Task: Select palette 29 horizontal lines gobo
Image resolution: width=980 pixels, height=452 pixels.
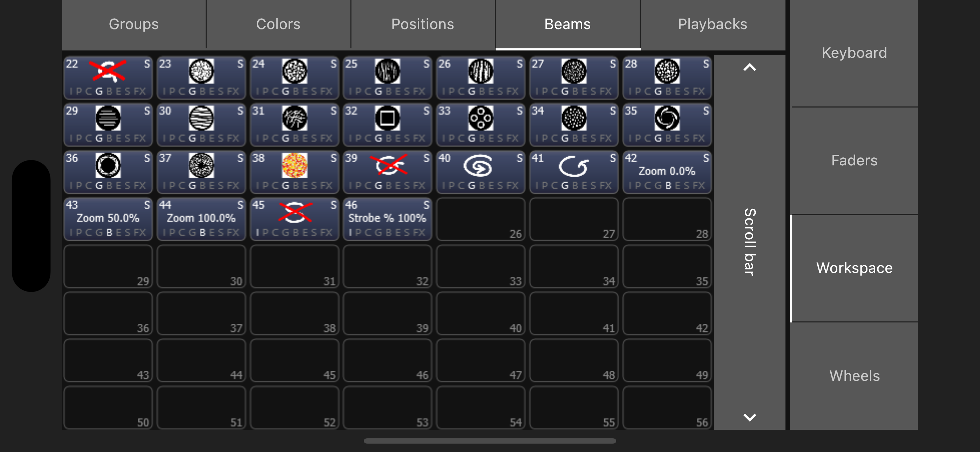Action: pos(108,125)
